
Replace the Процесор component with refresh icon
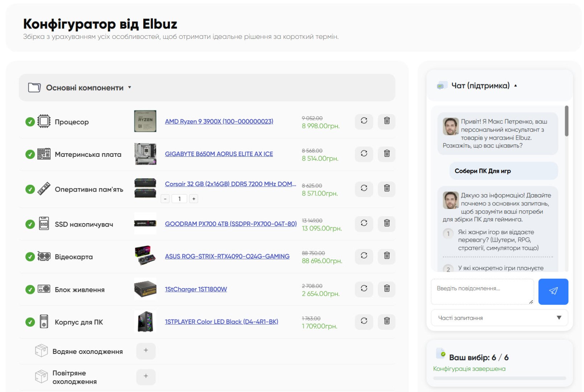364,121
